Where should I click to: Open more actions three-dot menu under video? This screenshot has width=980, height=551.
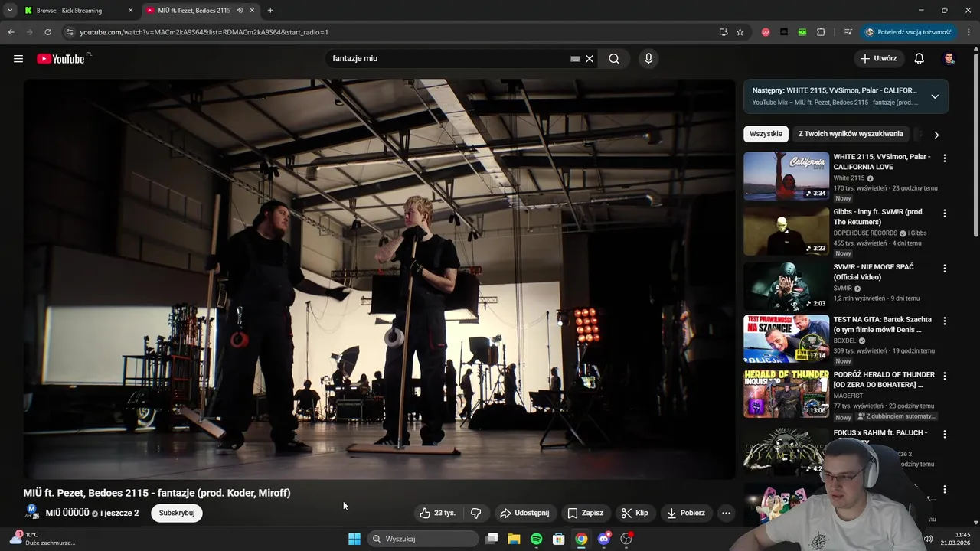pyautogui.click(x=726, y=513)
